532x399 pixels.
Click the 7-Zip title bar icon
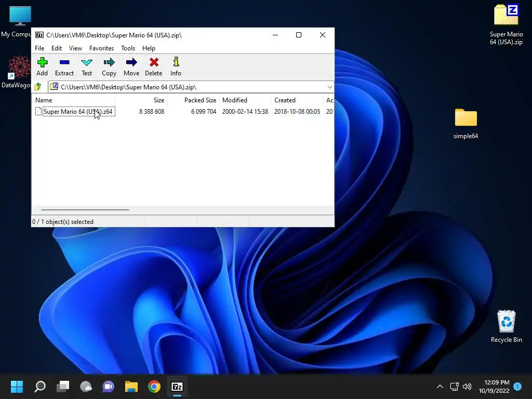[39, 35]
